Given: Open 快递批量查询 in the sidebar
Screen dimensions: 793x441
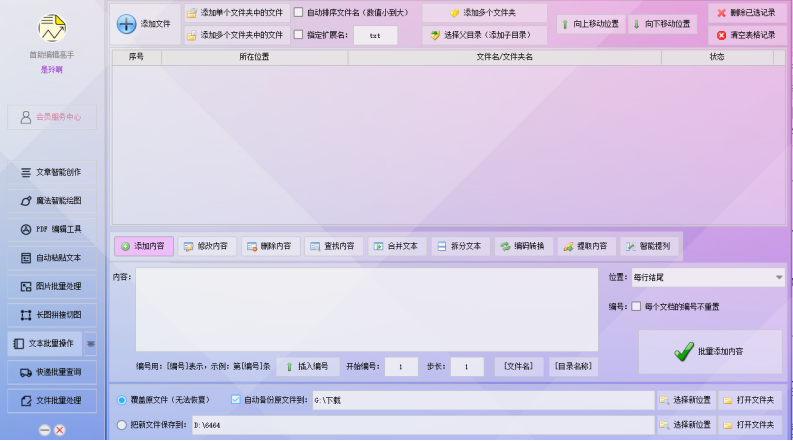Looking at the screenshot, I should click(x=52, y=372).
